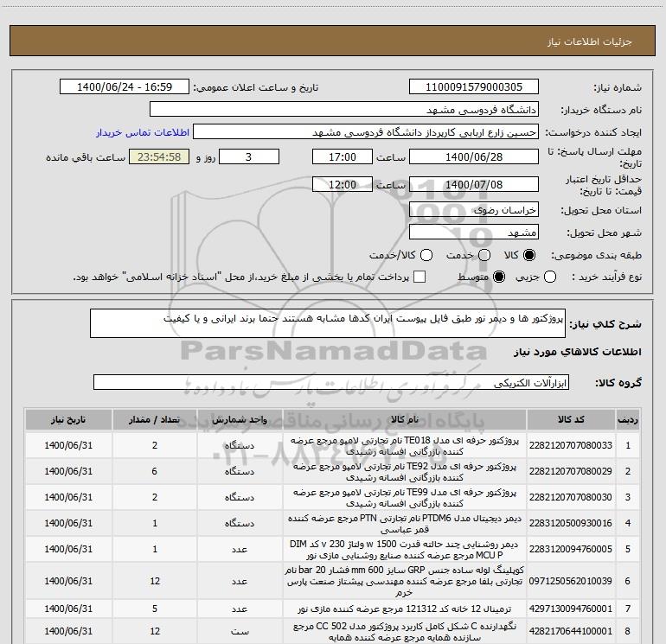Open the اطلاعات تماس خریدار link
Screen dimensions: 666x644
tap(143, 132)
